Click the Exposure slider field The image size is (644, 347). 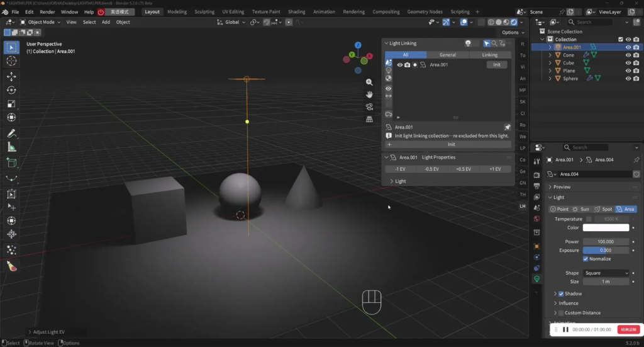coord(606,251)
